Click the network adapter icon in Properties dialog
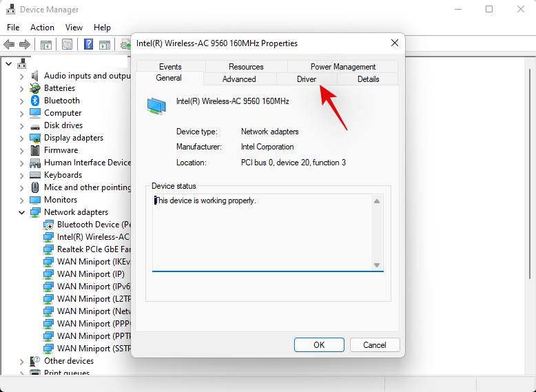Image resolution: width=536 pixels, height=392 pixels. click(156, 105)
